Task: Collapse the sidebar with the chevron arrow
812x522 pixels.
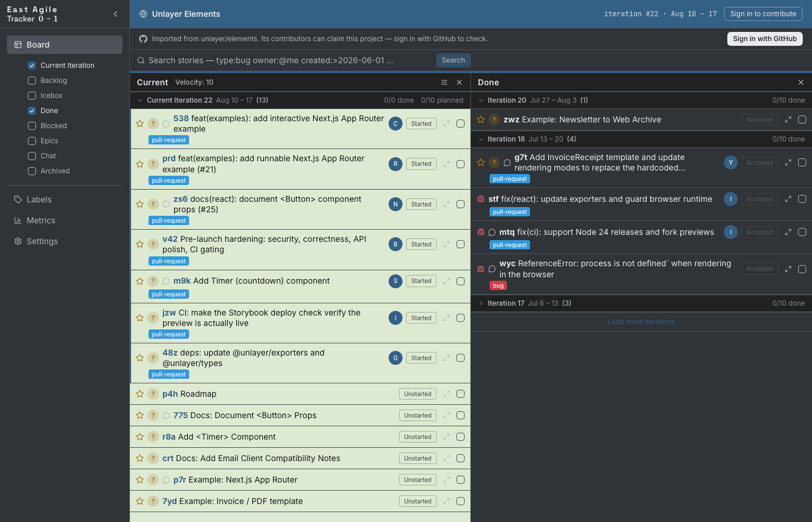Action: pos(115,14)
